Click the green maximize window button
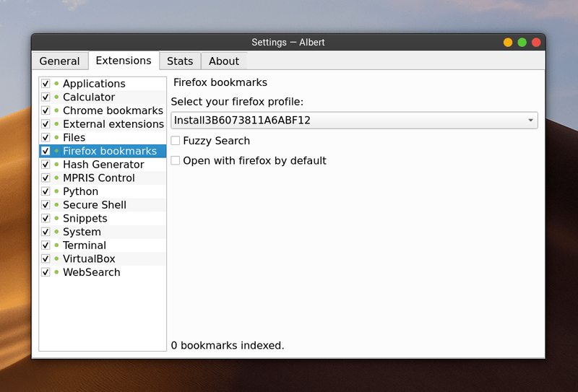The image size is (578, 392). point(522,43)
